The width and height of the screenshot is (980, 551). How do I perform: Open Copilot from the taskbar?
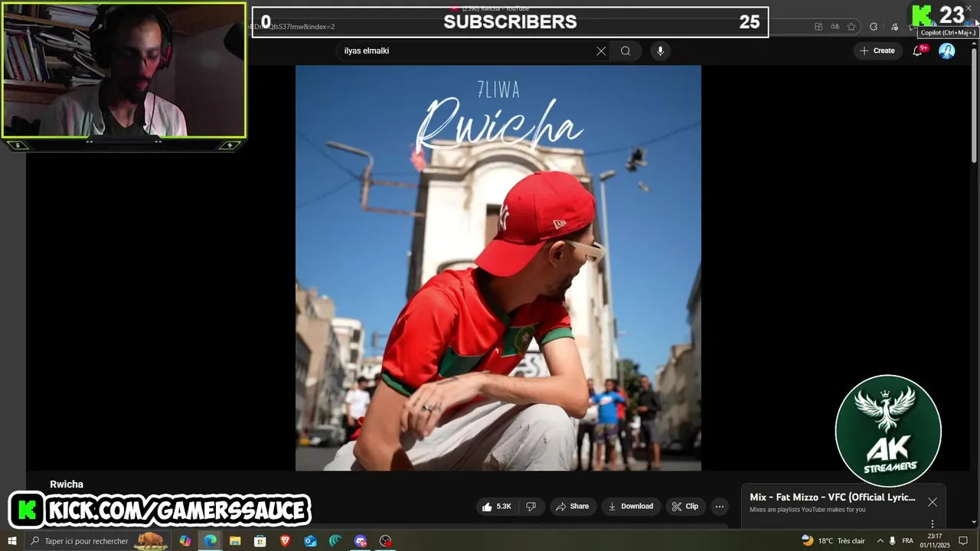pos(185,541)
